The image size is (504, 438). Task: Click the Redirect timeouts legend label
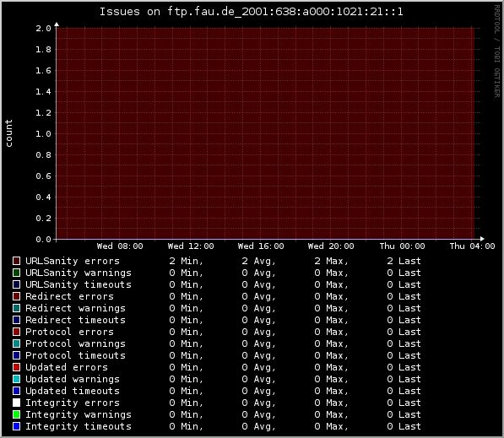point(75,320)
